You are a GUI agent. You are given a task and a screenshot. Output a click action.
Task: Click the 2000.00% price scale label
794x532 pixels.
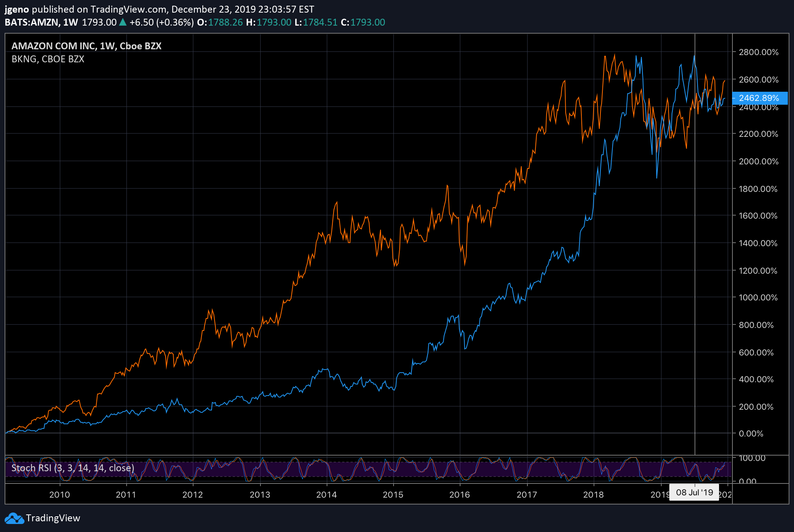[x=759, y=162]
